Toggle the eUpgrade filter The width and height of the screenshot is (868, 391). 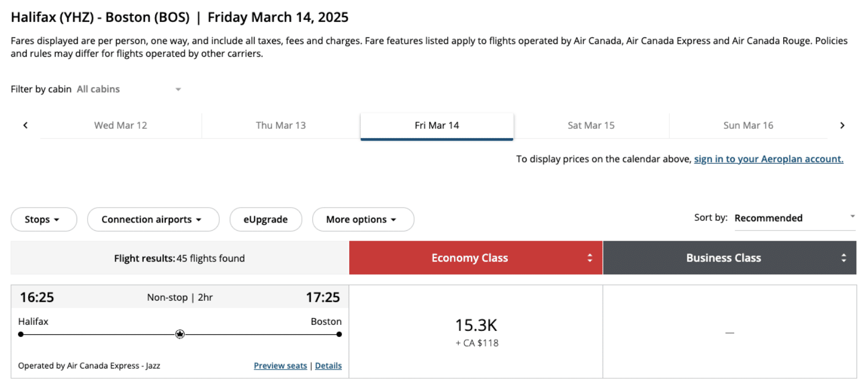265,219
